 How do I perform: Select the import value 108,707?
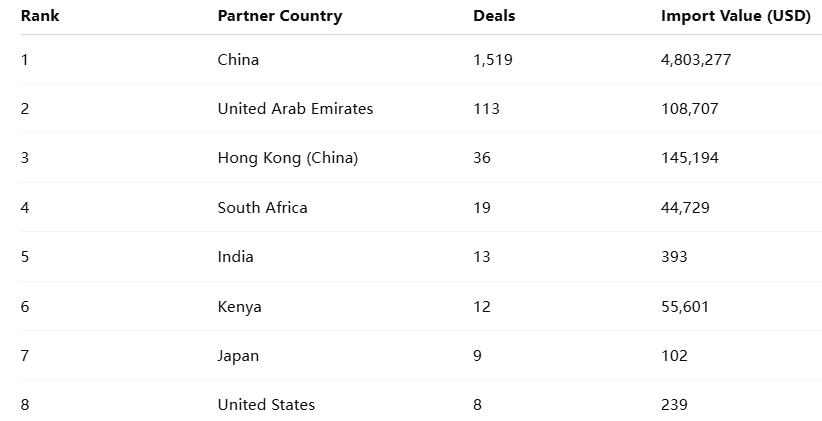click(x=689, y=109)
